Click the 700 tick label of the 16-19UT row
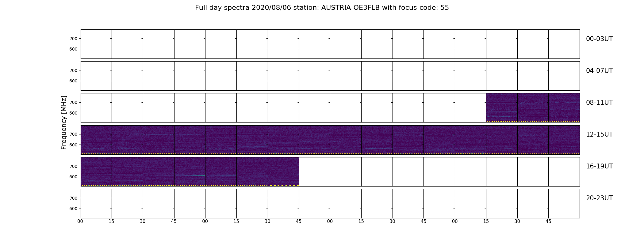 (x=73, y=166)
